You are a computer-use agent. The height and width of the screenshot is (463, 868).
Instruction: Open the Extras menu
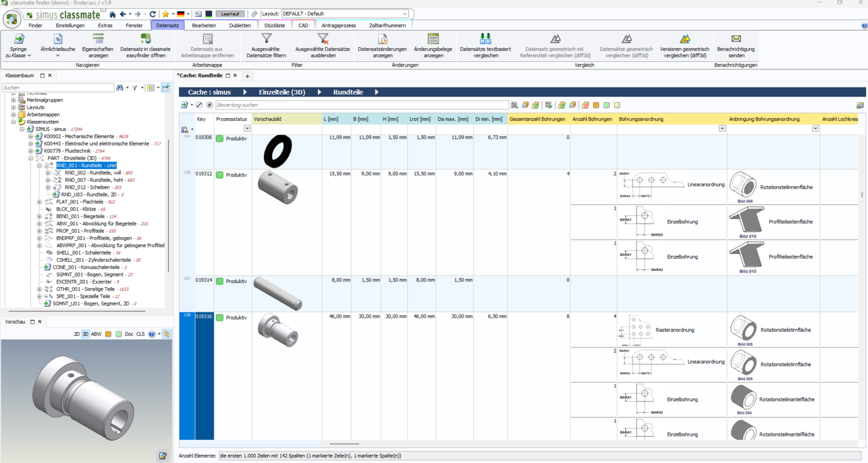105,25
